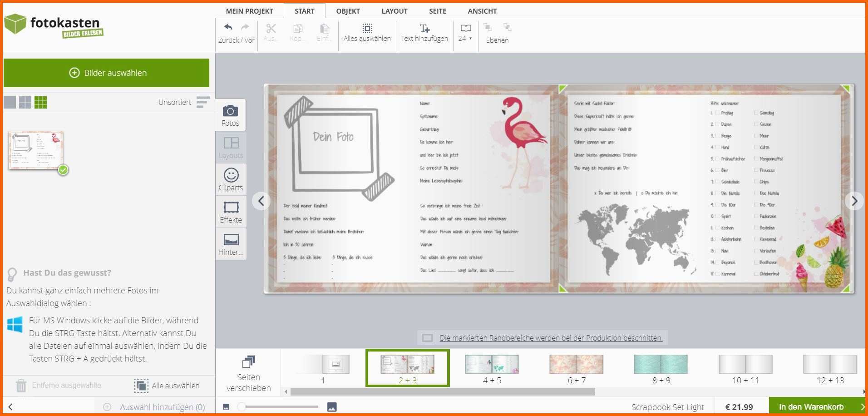Click the trash Entferne ausgewählte icon
Image resolution: width=868 pixels, height=416 pixels.
21,386
